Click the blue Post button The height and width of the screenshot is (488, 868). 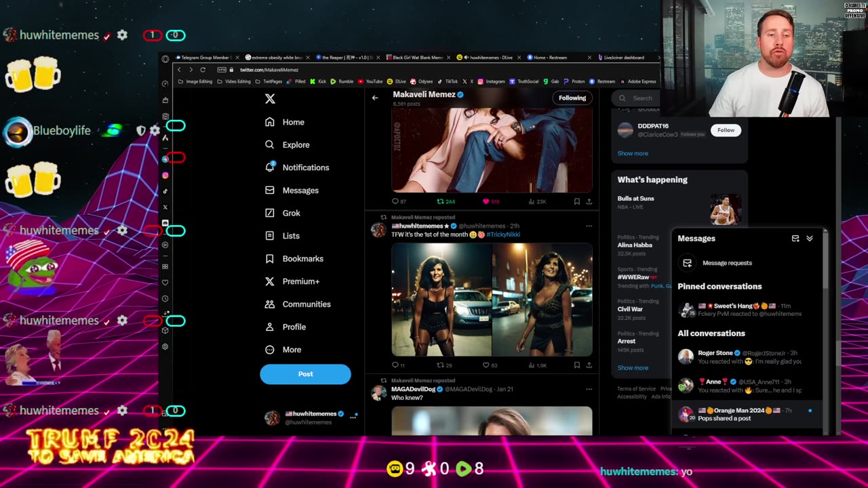click(305, 374)
